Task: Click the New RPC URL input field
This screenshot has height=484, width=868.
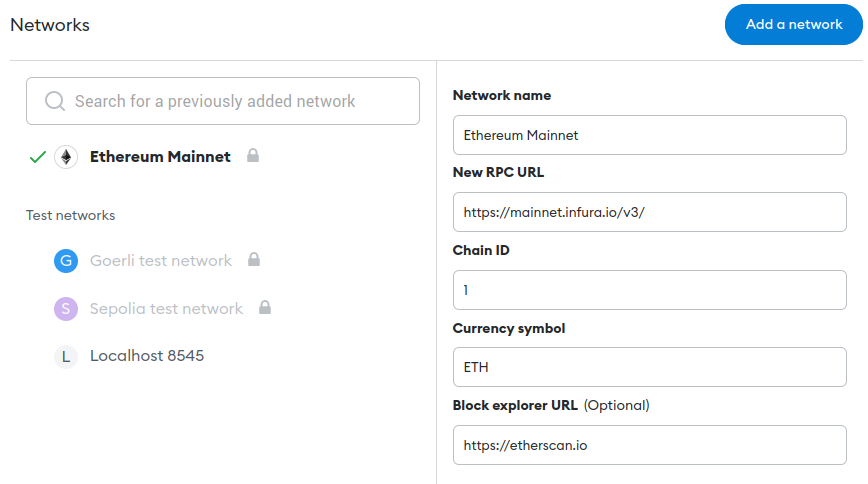Action: click(649, 212)
